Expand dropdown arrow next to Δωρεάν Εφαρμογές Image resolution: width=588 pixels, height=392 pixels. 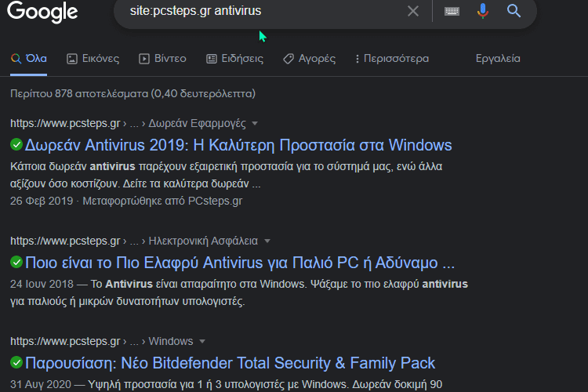click(x=255, y=123)
